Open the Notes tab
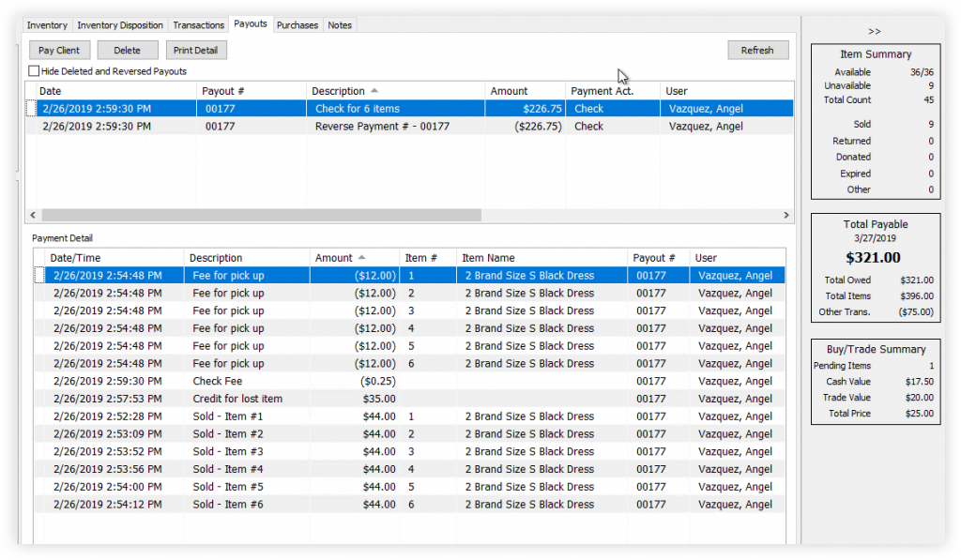 (340, 25)
